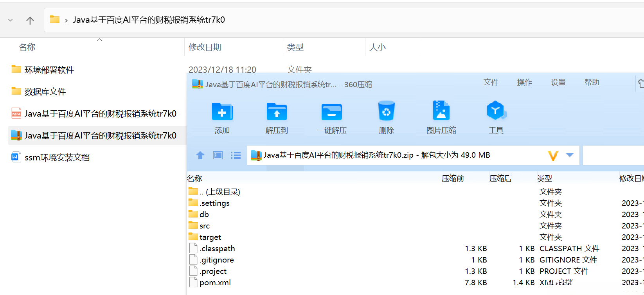Click the target folder icon
644x295 pixels.
[x=193, y=237]
